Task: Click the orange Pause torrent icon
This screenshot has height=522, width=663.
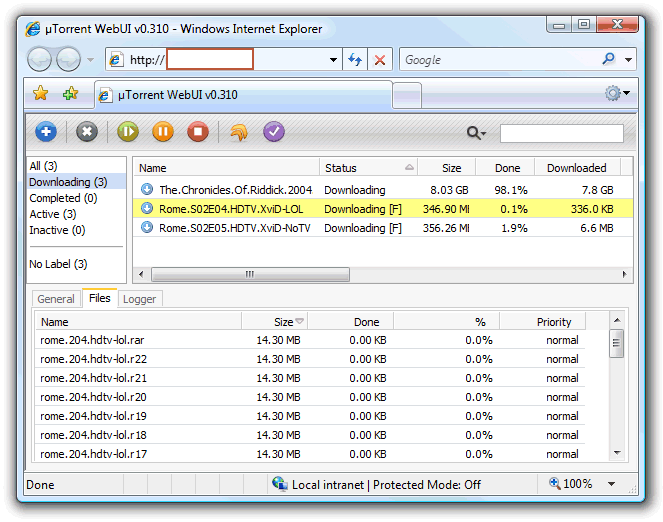Action: (x=163, y=132)
